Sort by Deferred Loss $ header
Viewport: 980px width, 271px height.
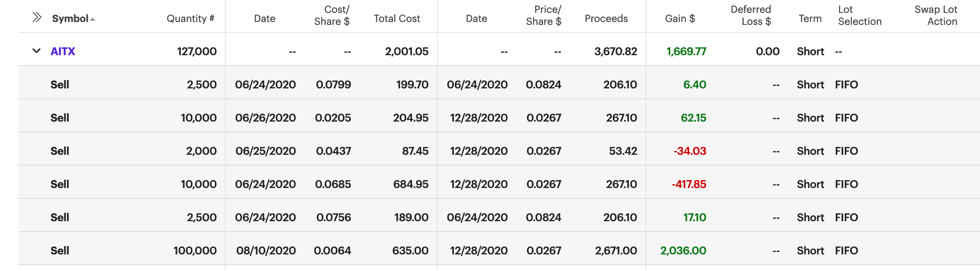750,15
